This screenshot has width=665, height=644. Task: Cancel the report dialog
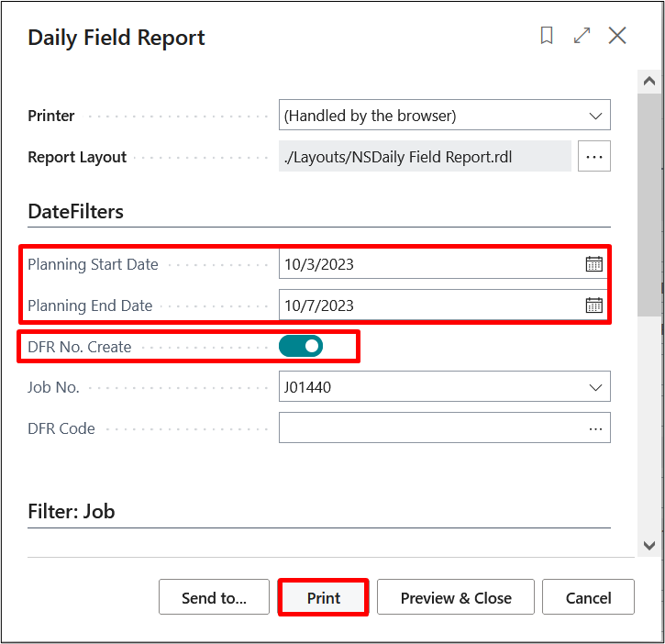click(x=588, y=598)
